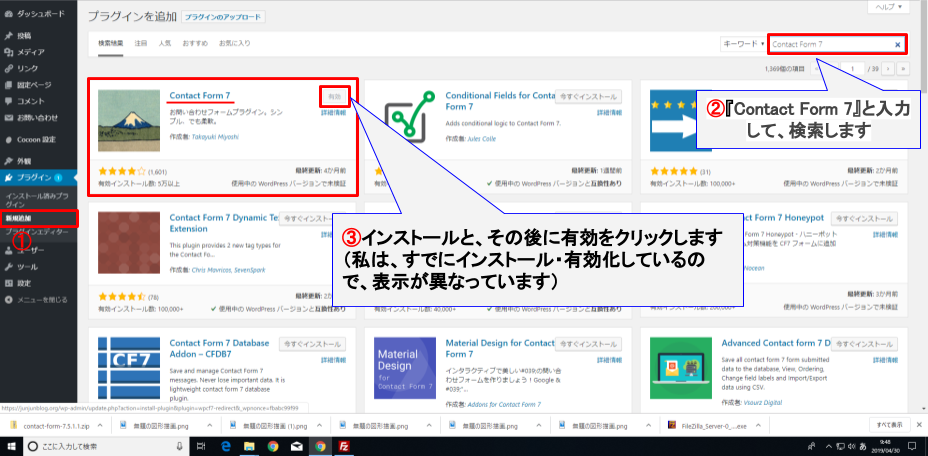Install Advanced Contact form 7 DB plugin
Screen dimensions: 928x456
pos(864,344)
